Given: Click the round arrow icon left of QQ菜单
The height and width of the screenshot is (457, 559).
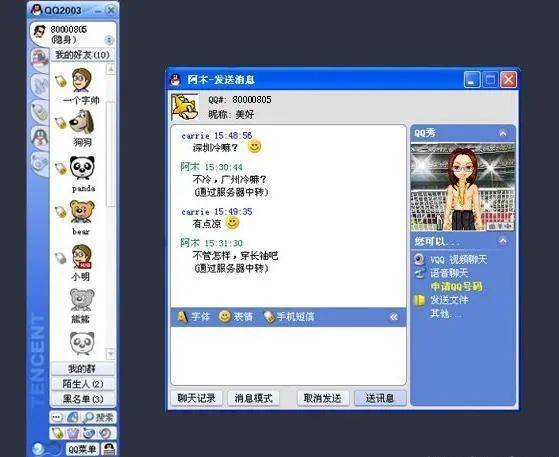Looking at the screenshot, I should 38,448.
